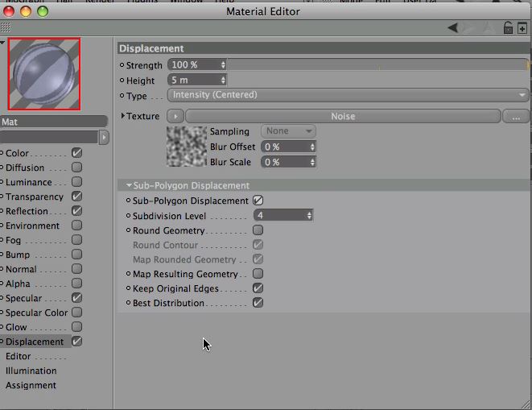
Task: Enable the Glow channel checkbox
Action: [77, 327]
